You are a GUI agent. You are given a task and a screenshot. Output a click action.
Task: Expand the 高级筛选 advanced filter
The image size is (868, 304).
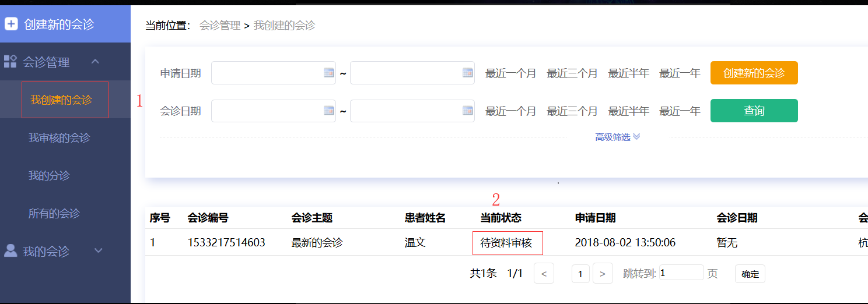click(x=617, y=137)
